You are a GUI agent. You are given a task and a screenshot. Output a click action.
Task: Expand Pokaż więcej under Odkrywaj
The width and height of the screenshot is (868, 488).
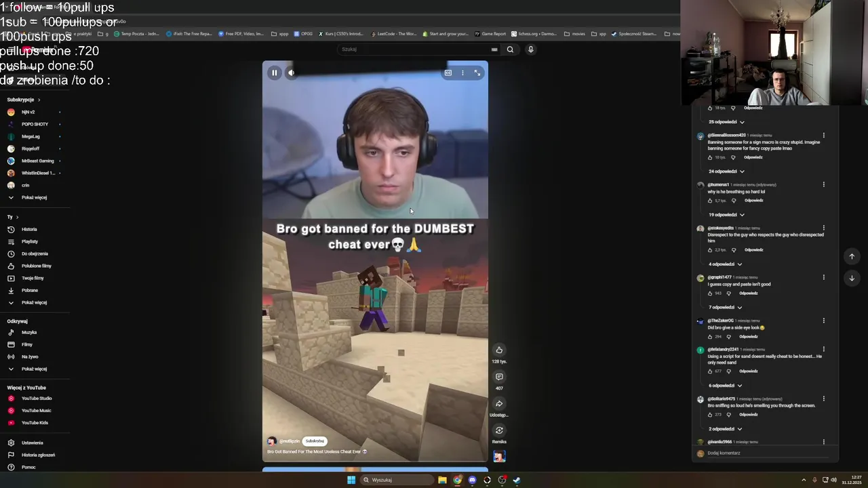click(34, 369)
